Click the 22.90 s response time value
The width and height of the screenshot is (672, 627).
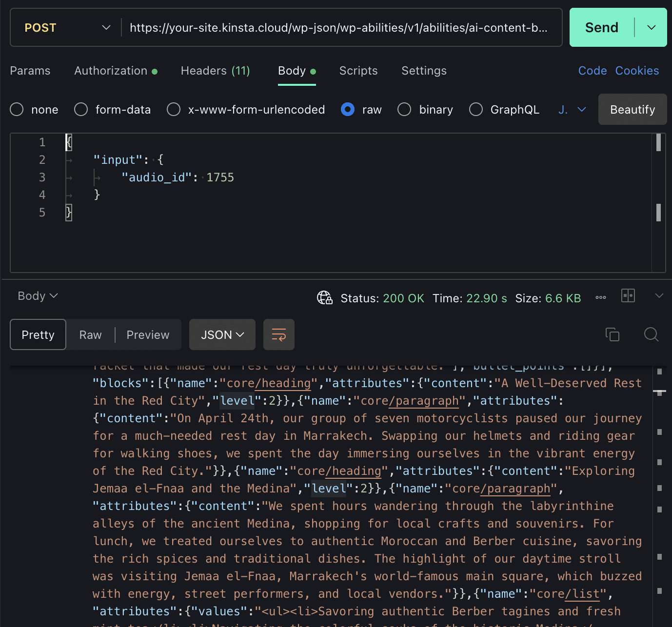[487, 298]
